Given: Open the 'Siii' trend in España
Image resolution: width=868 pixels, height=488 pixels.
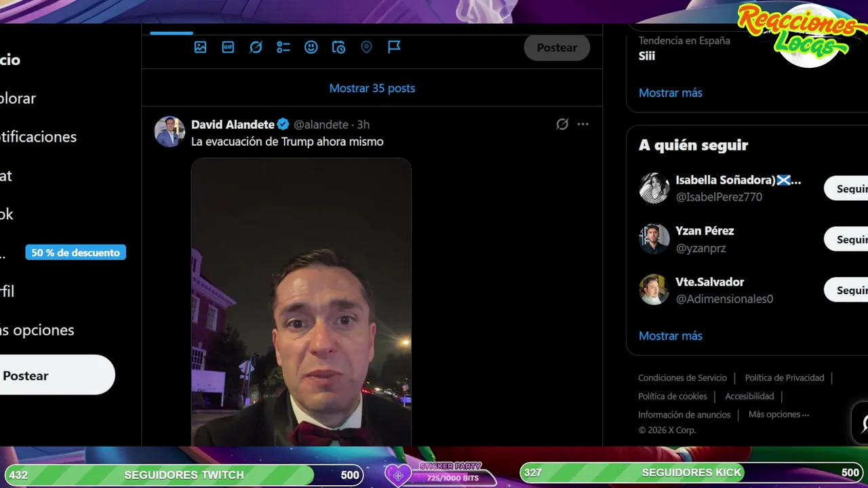Looking at the screenshot, I should pyautogui.click(x=647, y=56).
